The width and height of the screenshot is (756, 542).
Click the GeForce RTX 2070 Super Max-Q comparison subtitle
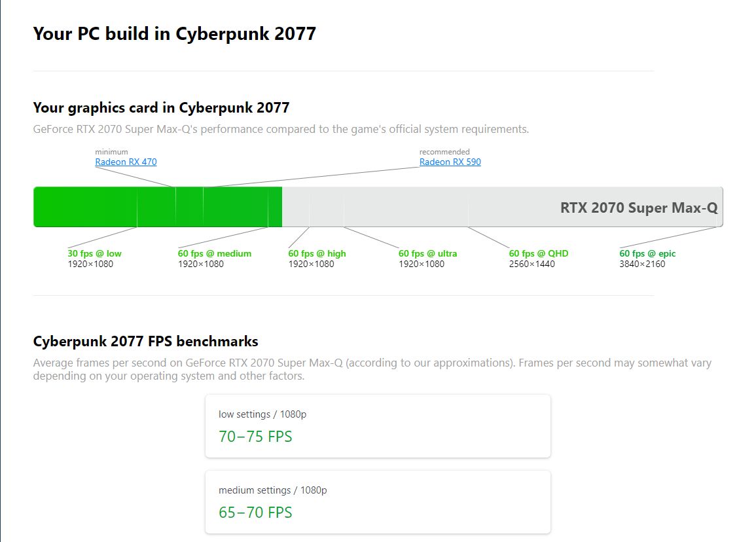click(x=281, y=129)
